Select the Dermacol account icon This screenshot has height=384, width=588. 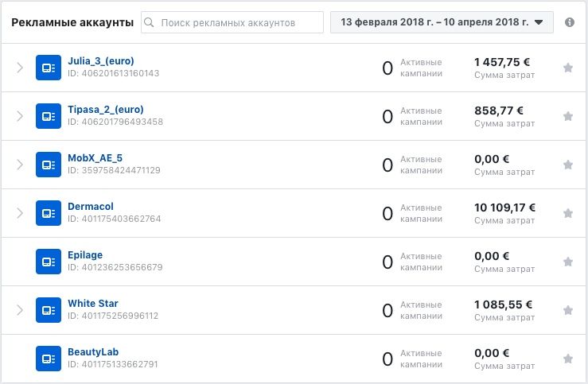coord(49,213)
